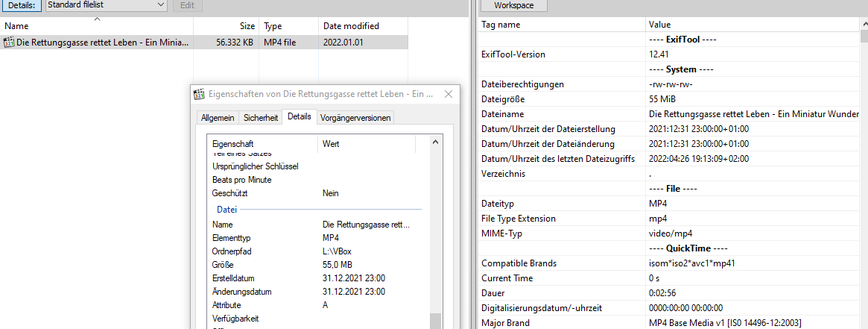Click the Wert column header
The height and width of the screenshot is (329, 868).
click(x=367, y=143)
